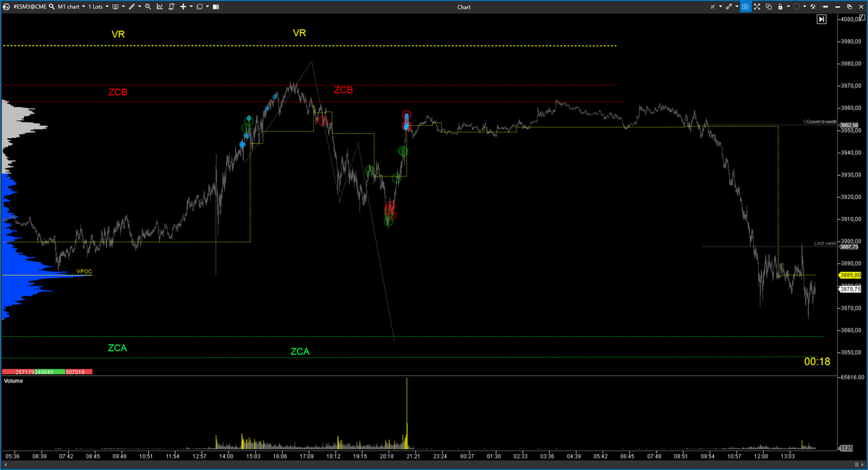Click the window layout icon

click(x=200, y=7)
